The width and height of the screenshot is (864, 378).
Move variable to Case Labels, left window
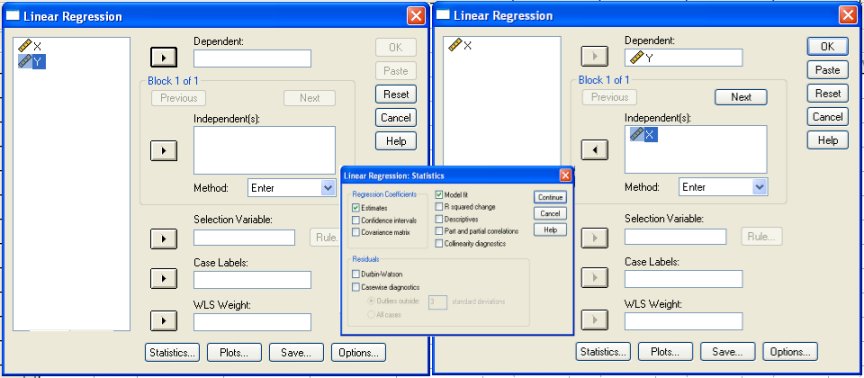(164, 278)
